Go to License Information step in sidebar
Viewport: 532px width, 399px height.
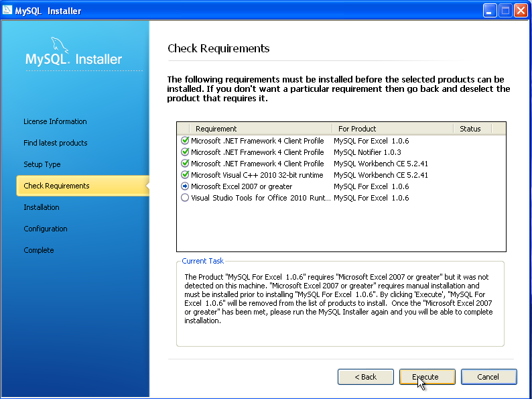(x=55, y=121)
